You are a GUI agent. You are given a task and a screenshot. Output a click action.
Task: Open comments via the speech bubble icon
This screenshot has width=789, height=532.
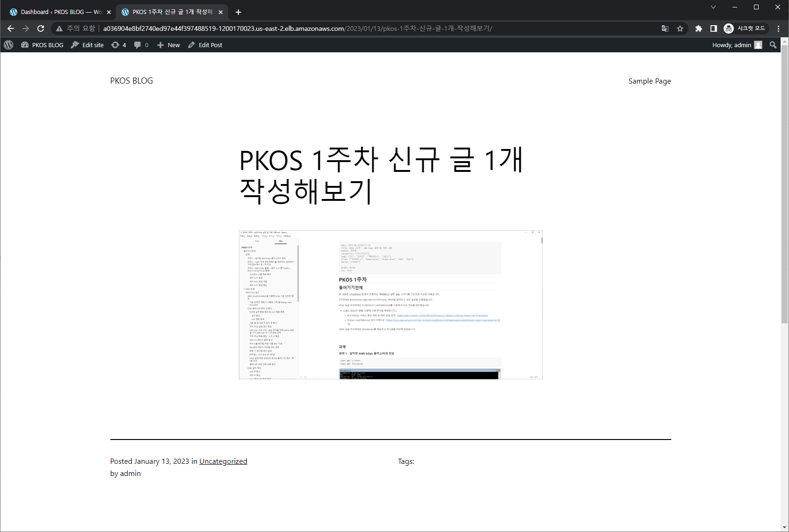(x=138, y=45)
